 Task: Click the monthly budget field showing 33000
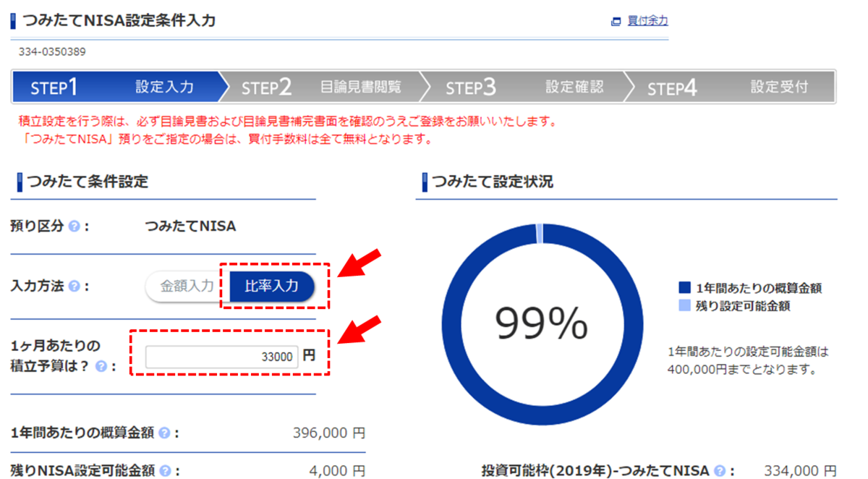(221, 356)
